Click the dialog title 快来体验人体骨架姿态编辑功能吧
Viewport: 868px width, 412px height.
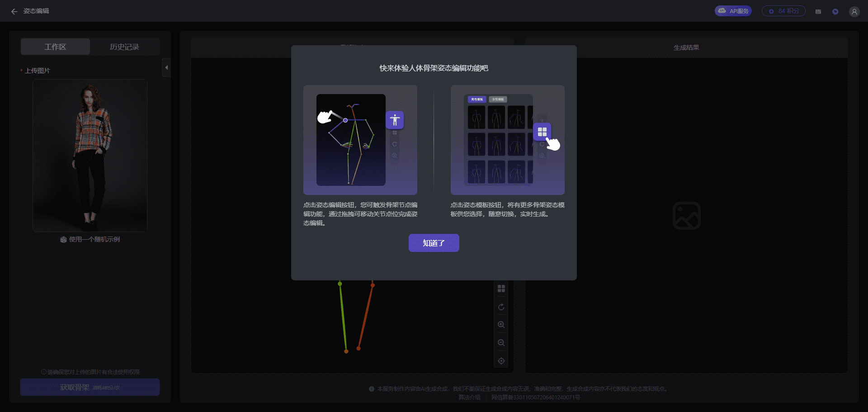(x=434, y=68)
